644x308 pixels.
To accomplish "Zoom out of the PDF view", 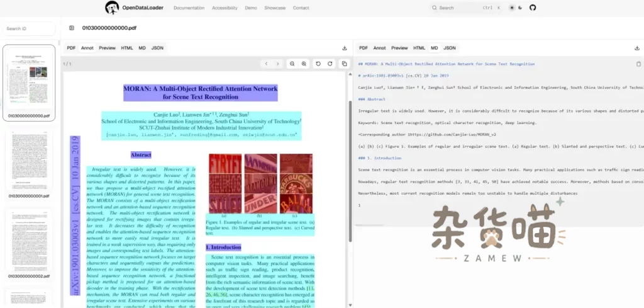I will coord(292,64).
